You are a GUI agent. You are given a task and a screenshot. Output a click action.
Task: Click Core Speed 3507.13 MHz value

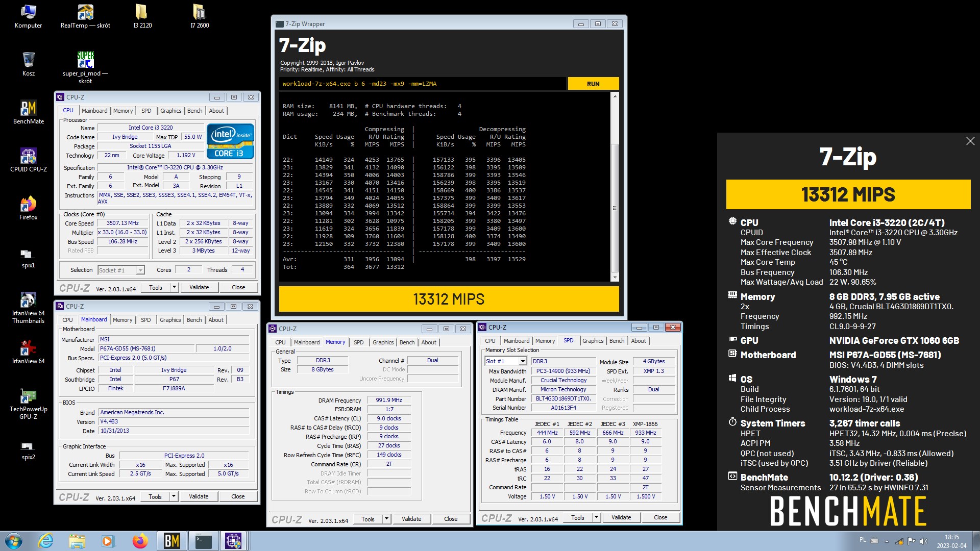tap(122, 223)
